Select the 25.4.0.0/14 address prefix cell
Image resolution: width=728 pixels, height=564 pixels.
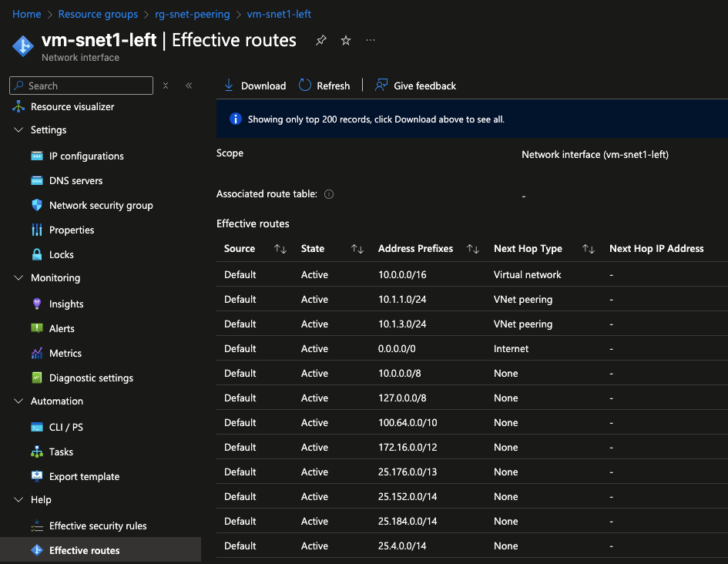(x=402, y=546)
